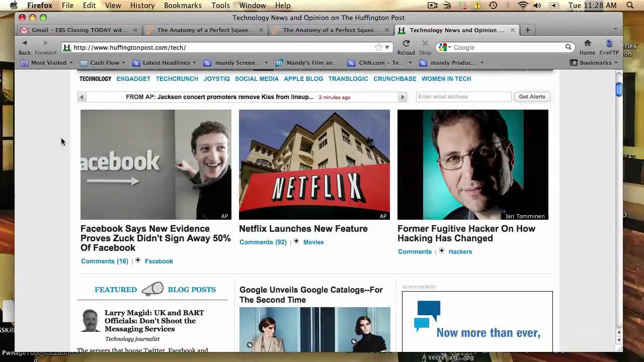The width and height of the screenshot is (644, 362).
Task: Click the plus icon beside the Hackers tag
Action: 442,251
